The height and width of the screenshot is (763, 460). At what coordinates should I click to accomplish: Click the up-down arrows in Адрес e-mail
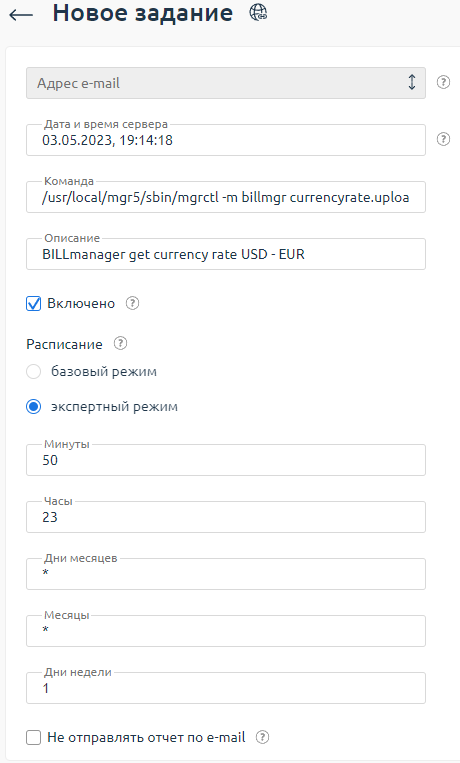pos(412,82)
